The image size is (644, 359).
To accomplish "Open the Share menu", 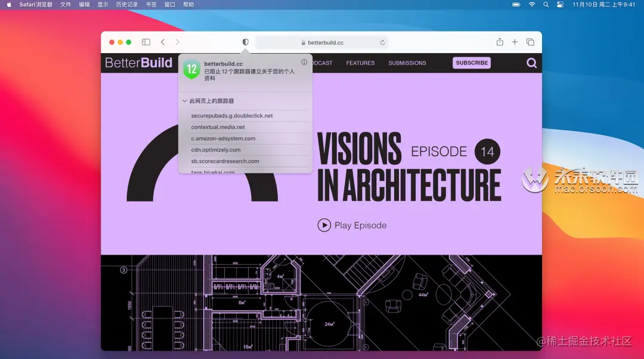I will 500,42.
